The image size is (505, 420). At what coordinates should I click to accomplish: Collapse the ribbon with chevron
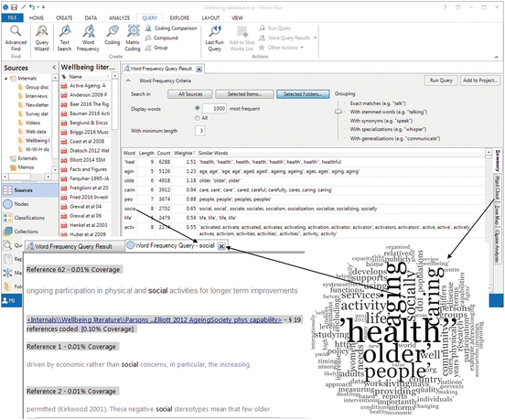[x=496, y=57]
